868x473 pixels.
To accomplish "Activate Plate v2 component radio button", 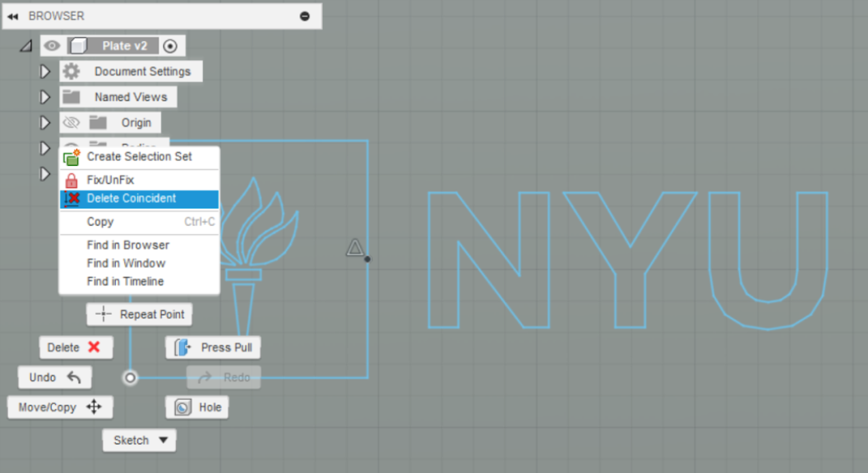I will pyautogui.click(x=170, y=46).
